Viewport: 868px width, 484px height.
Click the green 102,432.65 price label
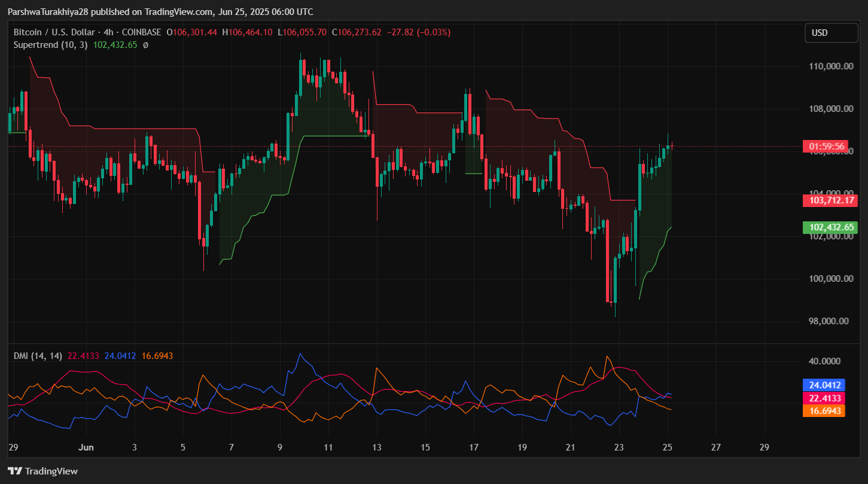click(830, 227)
